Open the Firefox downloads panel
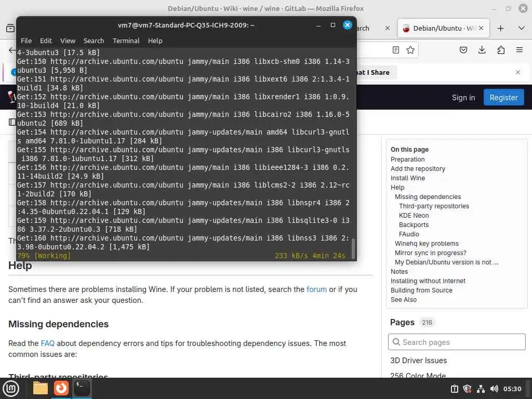 click(482, 50)
